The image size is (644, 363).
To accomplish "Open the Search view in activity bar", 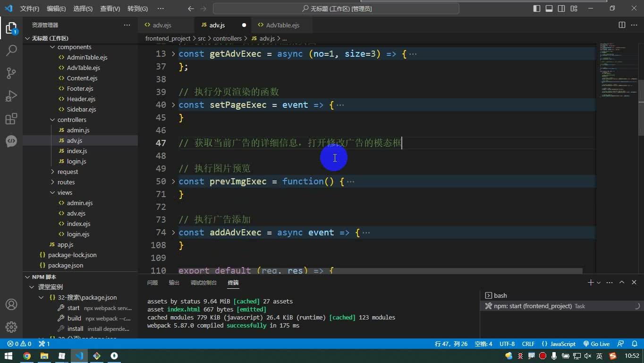I will [x=11, y=50].
